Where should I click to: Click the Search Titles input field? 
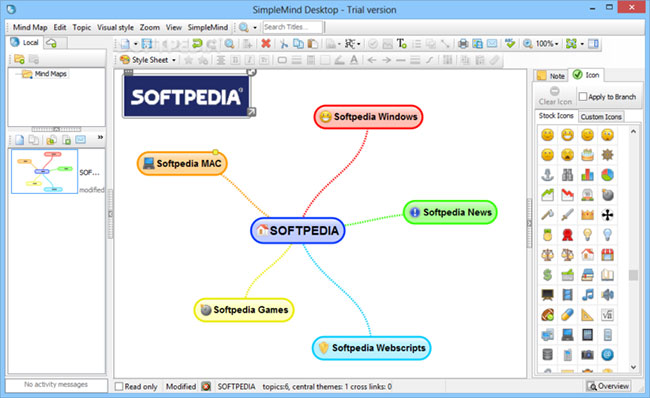(x=293, y=27)
